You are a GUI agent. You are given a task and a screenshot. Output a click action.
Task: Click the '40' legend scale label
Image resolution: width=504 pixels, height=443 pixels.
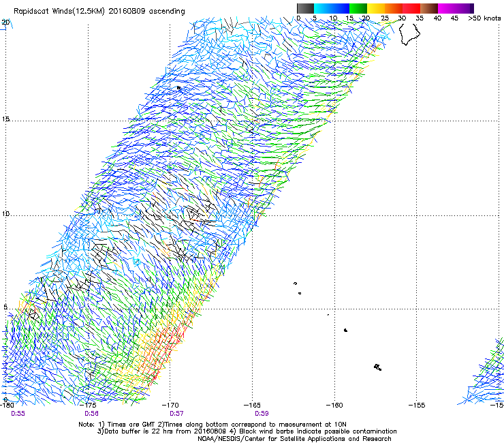click(437, 18)
